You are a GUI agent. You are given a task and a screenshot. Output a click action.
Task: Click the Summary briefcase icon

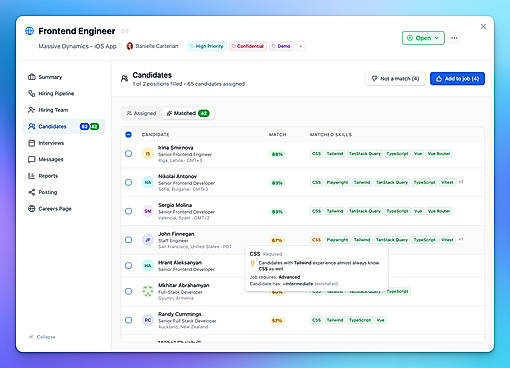click(32, 77)
